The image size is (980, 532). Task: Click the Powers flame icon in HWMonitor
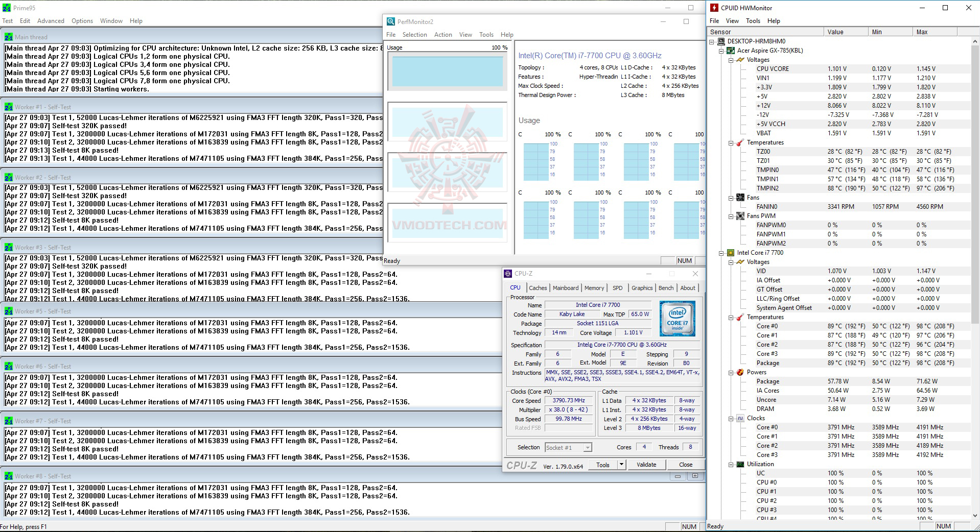(740, 372)
